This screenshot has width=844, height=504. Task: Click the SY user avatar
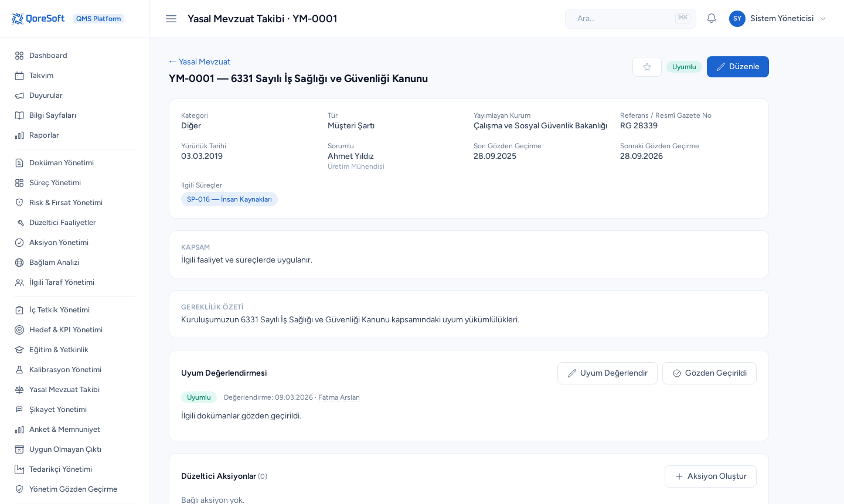tap(737, 19)
